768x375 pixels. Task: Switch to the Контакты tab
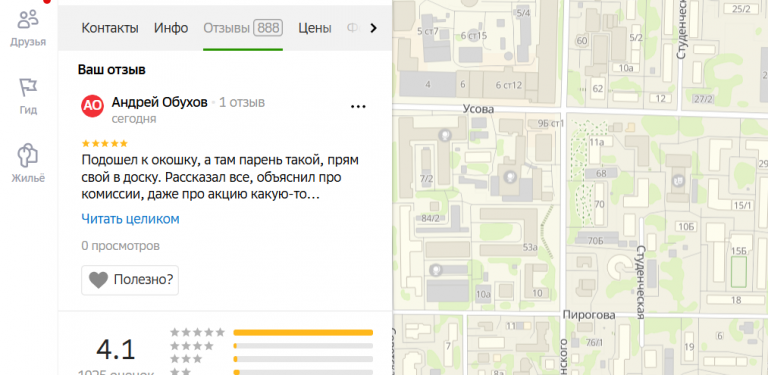(x=110, y=28)
